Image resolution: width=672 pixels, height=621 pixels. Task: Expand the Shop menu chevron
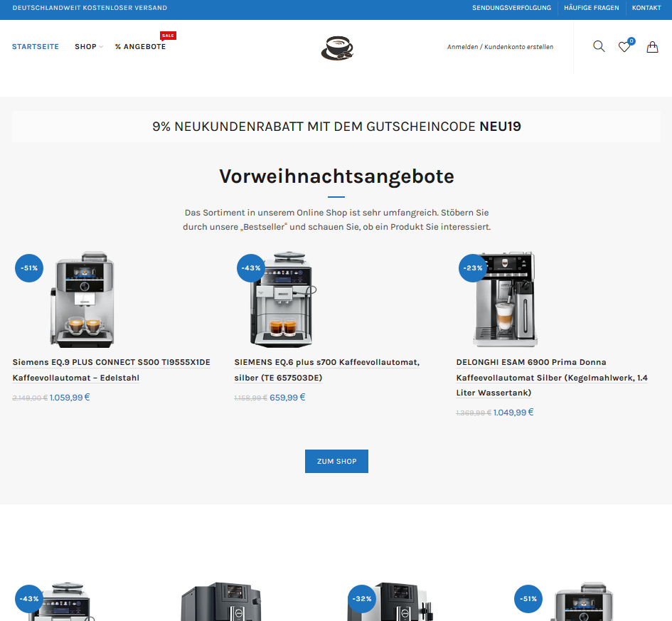pyautogui.click(x=101, y=47)
